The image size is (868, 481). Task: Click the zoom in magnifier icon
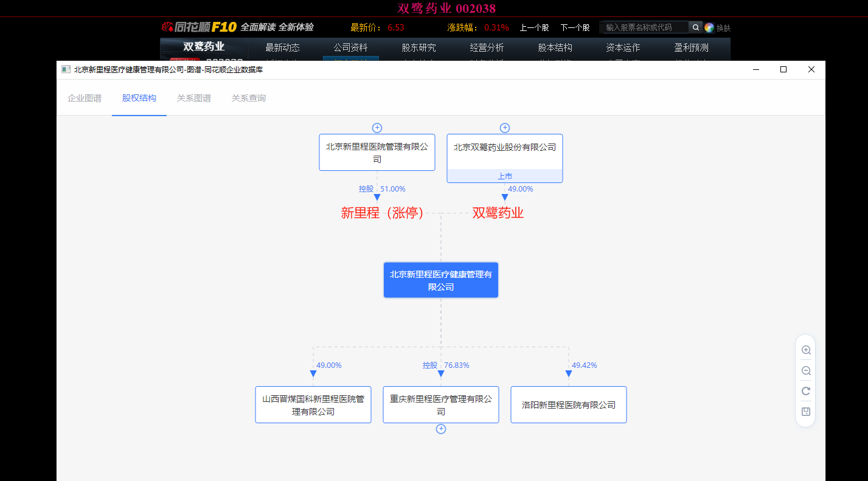pyautogui.click(x=806, y=350)
